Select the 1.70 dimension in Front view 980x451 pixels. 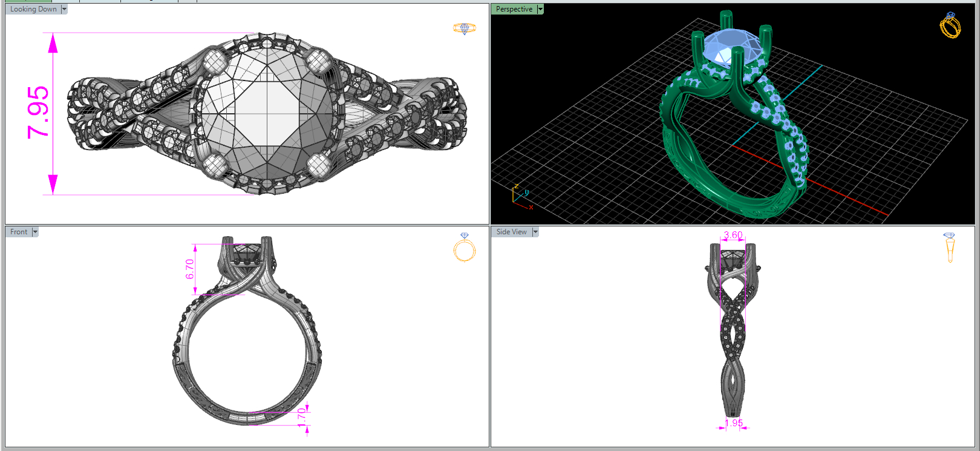[302, 417]
